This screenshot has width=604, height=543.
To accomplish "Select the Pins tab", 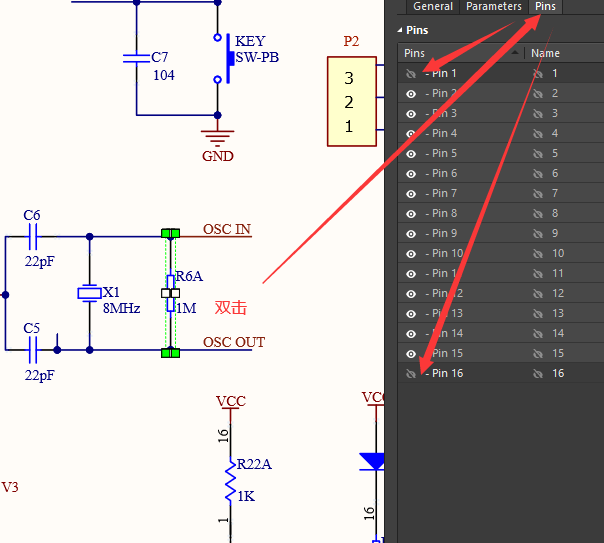I will pos(545,7).
